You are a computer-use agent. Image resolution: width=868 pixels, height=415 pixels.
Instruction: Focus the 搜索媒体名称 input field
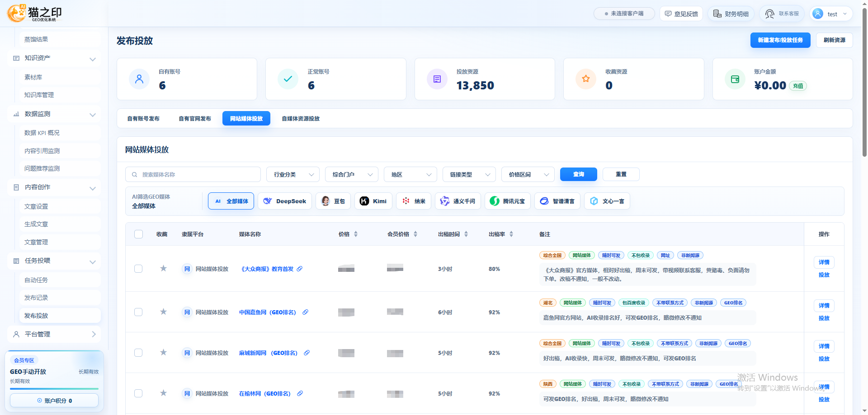(193, 174)
